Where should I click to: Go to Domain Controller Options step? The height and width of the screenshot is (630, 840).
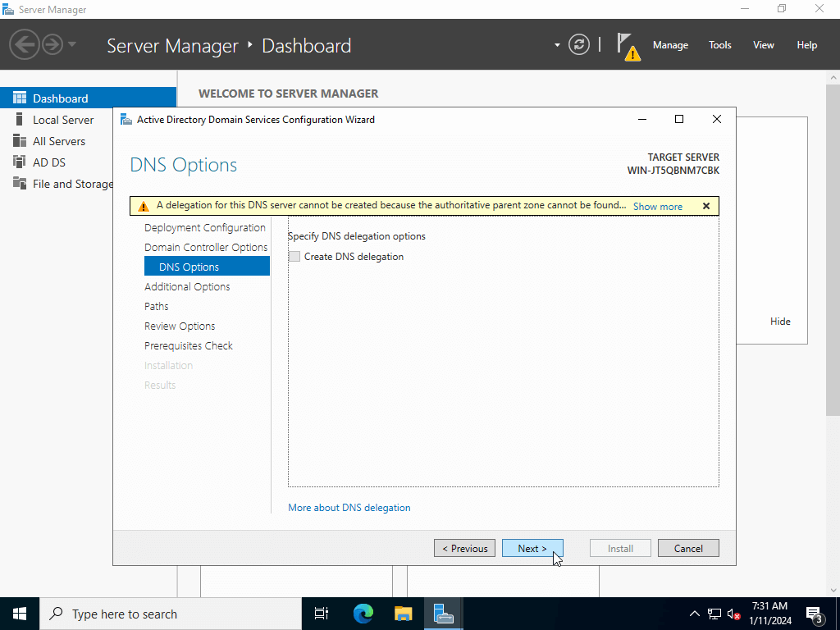[x=206, y=247]
